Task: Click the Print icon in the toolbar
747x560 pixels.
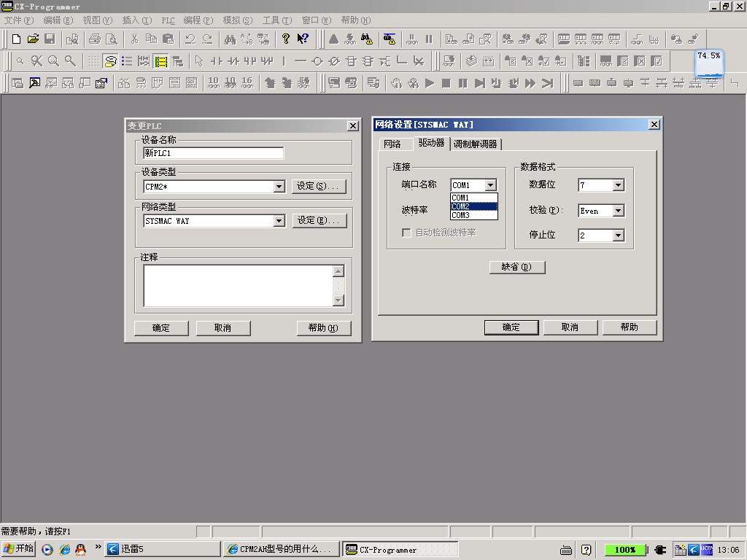Action: coord(94,39)
